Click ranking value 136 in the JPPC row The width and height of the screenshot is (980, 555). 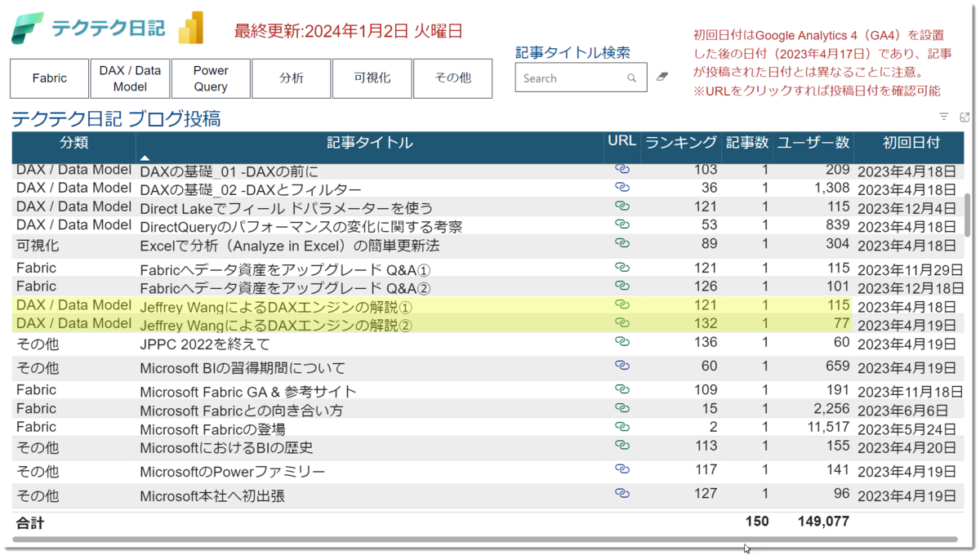[x=706, y=343]
